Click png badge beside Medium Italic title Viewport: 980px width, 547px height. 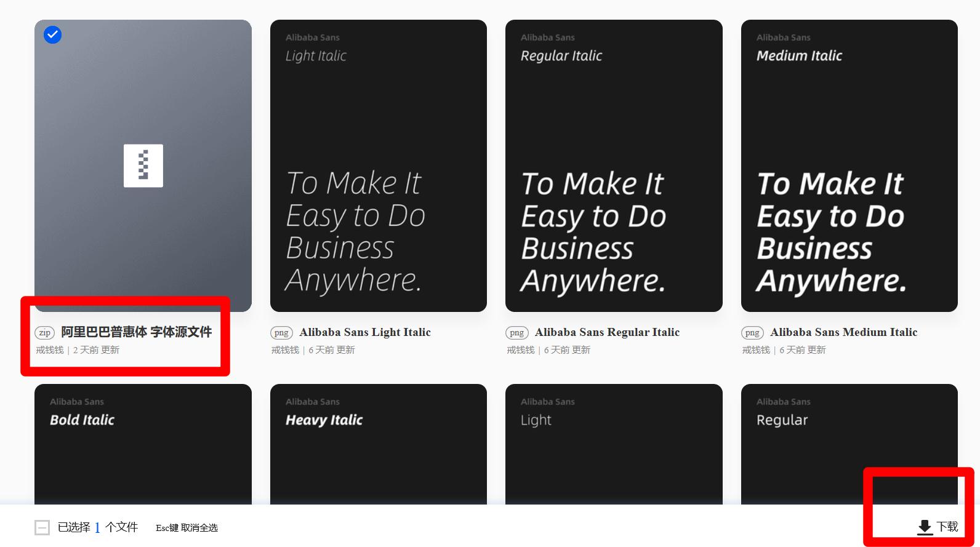tap(752, 333)
